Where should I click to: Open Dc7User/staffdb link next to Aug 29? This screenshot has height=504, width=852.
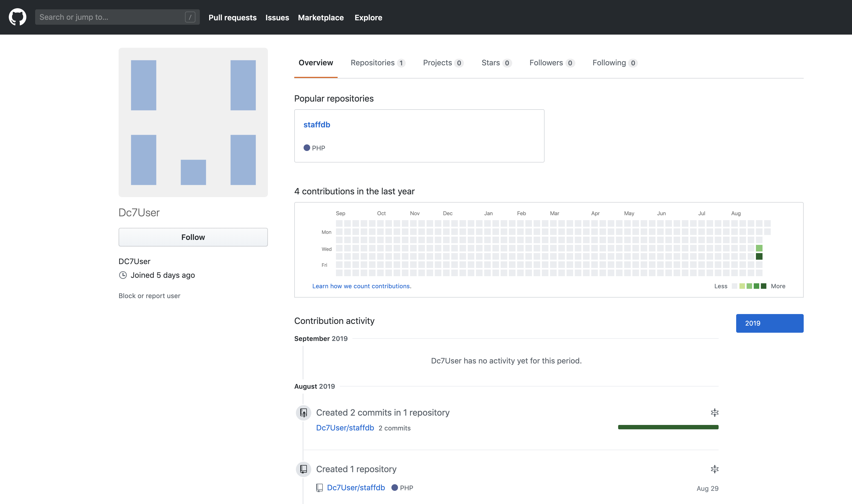(x=356, y=488)
